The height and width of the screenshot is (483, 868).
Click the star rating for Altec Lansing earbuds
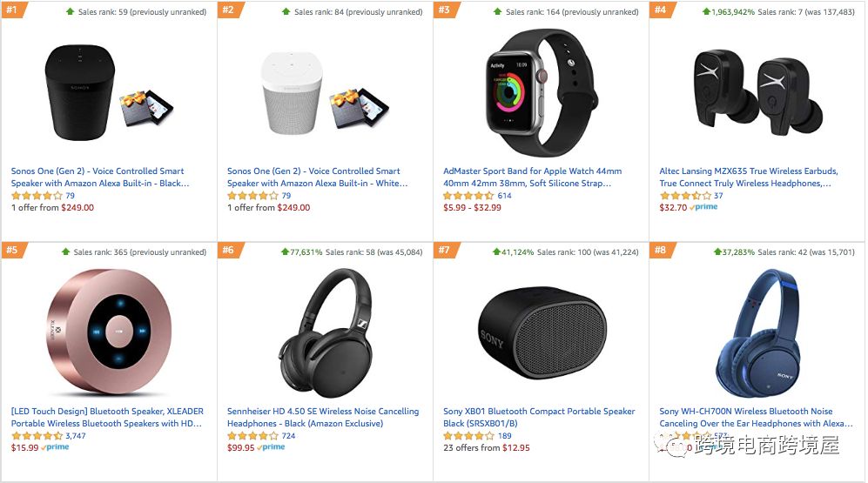point(684,196)
